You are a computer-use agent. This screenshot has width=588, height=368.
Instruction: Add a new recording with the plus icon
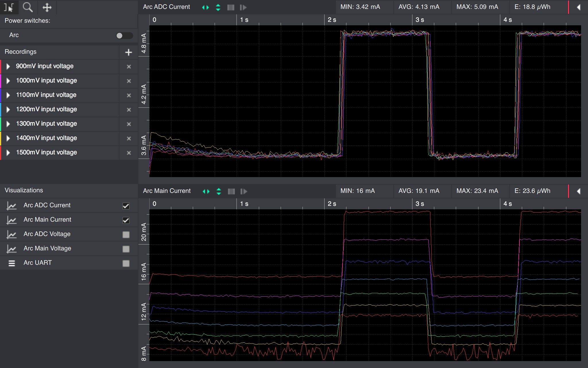tap(128, 52)
